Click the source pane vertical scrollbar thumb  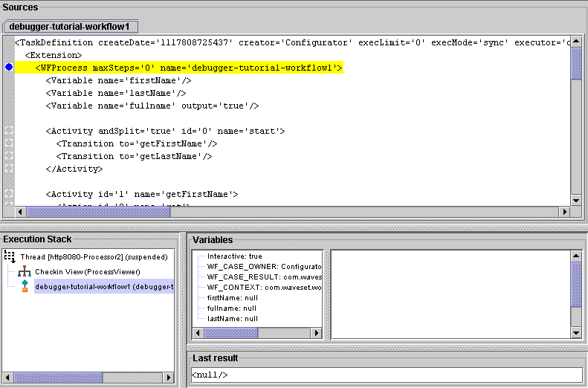click(x=576, y=63)
